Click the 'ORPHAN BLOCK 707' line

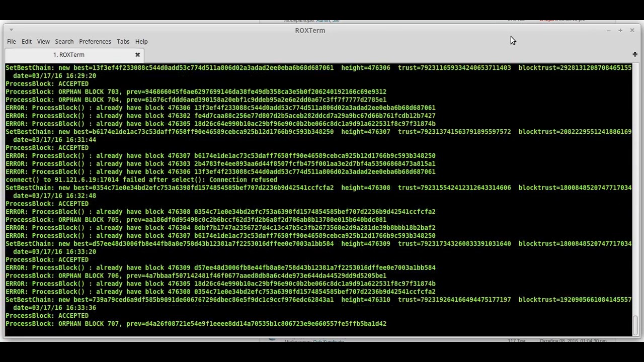pos(196,324)
